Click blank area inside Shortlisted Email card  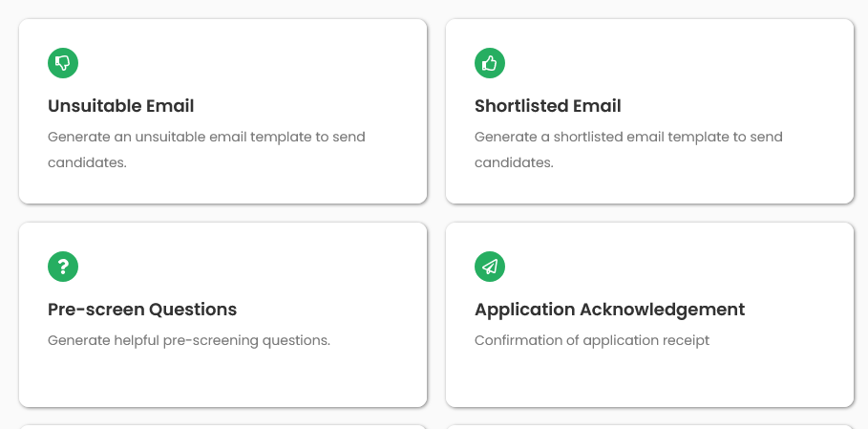tap(716, 67)
